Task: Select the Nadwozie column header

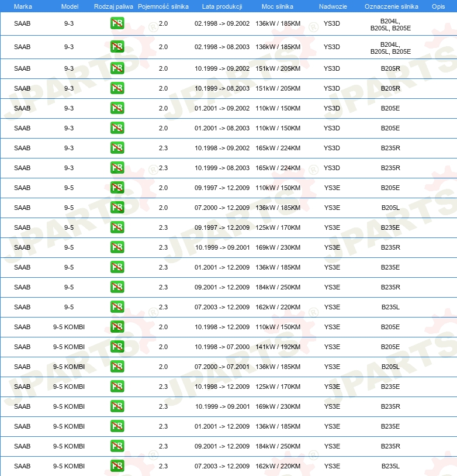Action: coord(333,6)
